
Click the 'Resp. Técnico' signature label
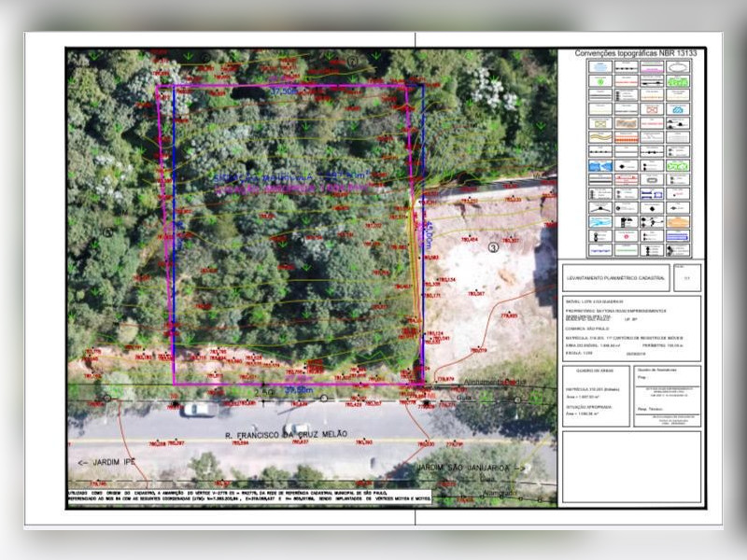point(648,409)
